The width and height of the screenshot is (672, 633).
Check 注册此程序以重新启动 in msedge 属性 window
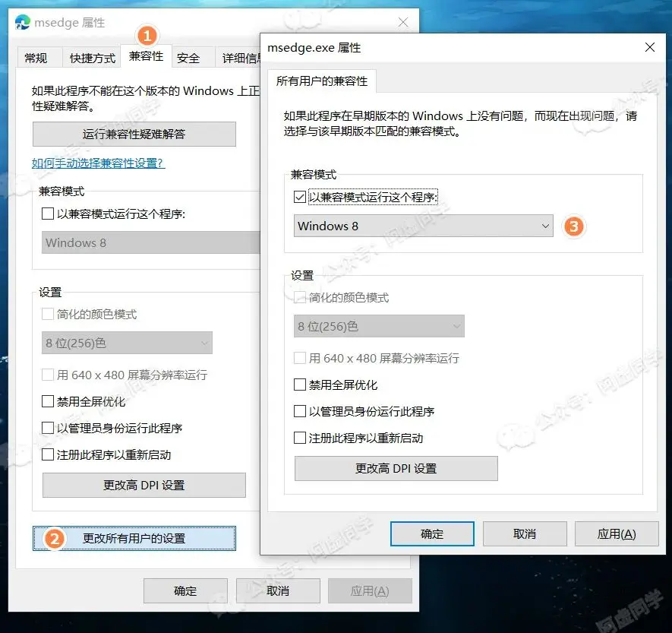pos(48,454)
